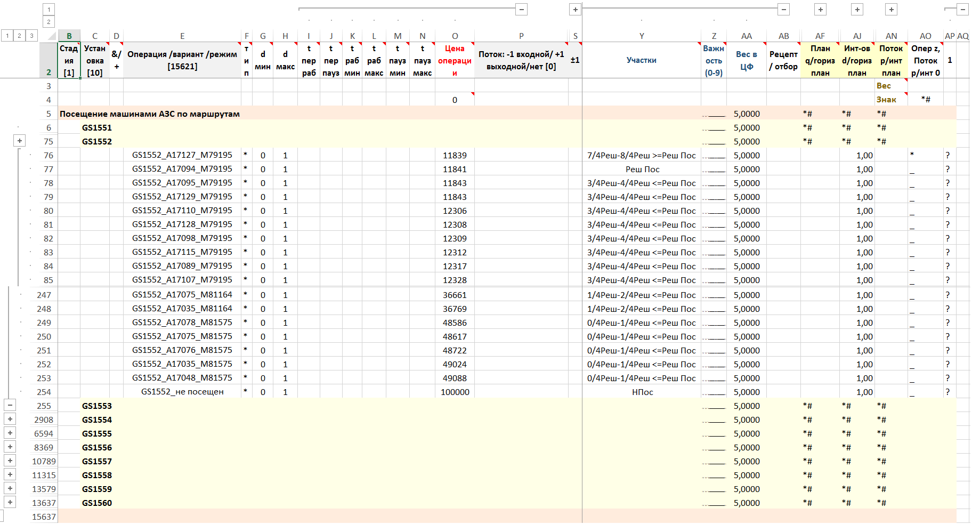Collapse the row group with minus at row 255
This screenshot has width=980, height=524.
click(x=10, y=405)
